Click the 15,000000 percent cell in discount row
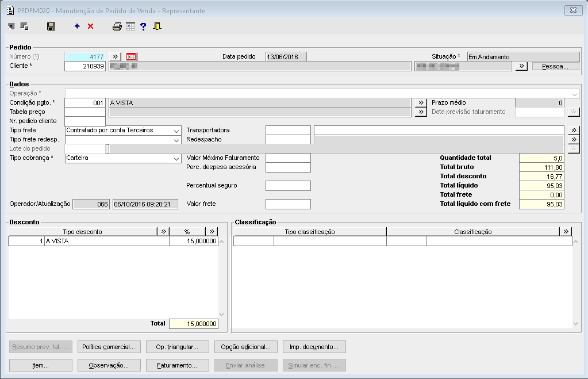The image size is (588, 379). click(194, 241)
